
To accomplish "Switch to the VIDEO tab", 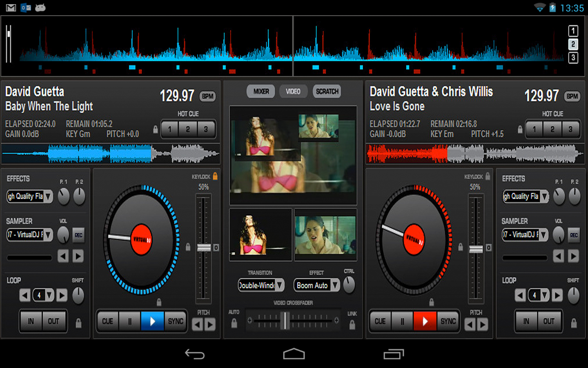I will point(293,91).
